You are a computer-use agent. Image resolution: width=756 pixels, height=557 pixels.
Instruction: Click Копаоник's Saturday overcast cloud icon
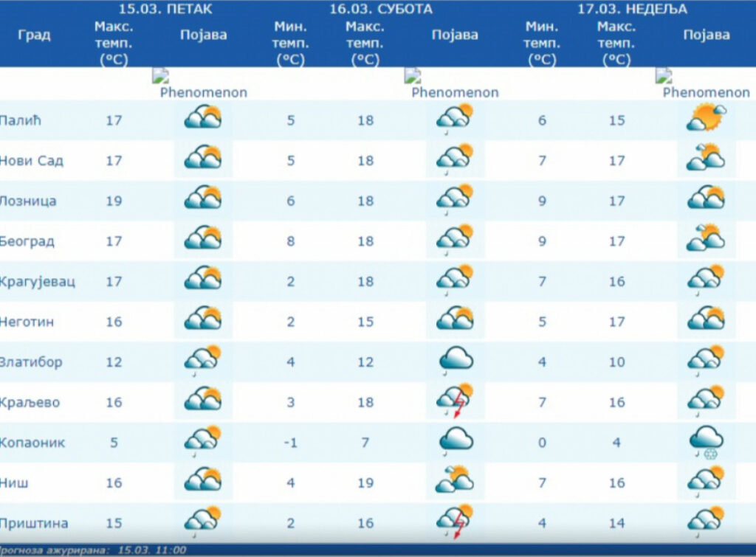[455, 440]
